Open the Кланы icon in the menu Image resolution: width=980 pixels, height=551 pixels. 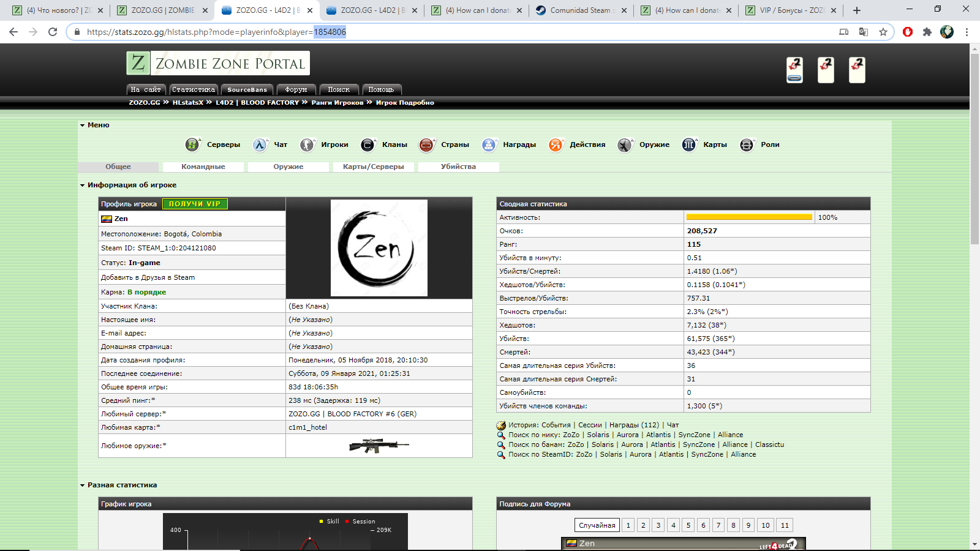[367, 144]
